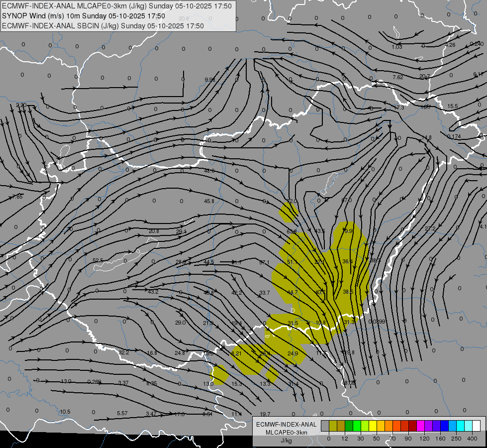The width and height of the screenshot is (487, 448).
Task: Click the 52.5 value near the lake
Action: [98, 260]
